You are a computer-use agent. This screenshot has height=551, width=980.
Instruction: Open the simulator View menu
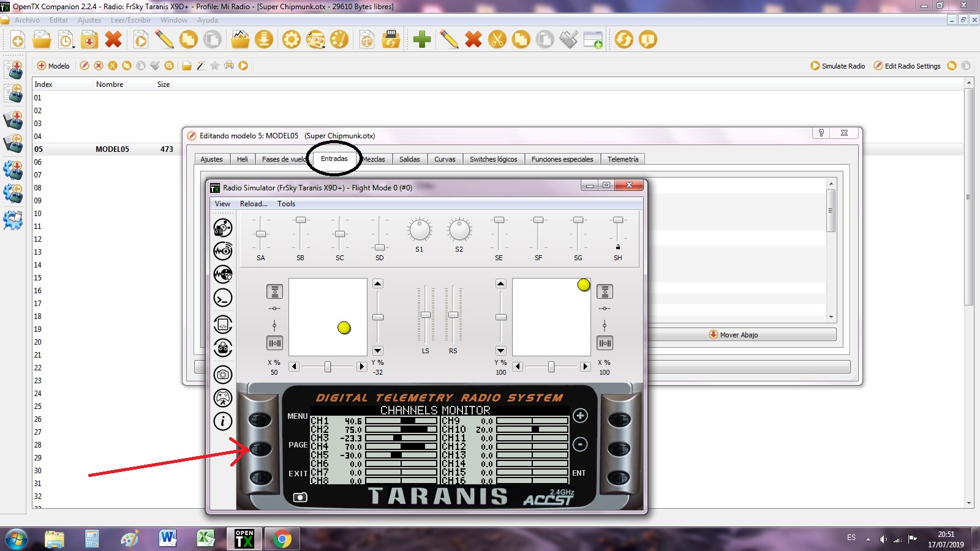point(222,204)
